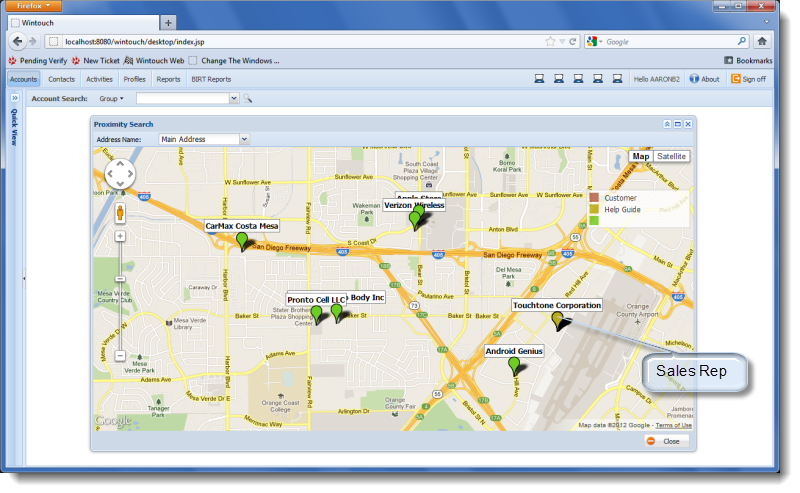
Task: Click the CarMax Costa Mesa map pin
Action: point(242,241)
